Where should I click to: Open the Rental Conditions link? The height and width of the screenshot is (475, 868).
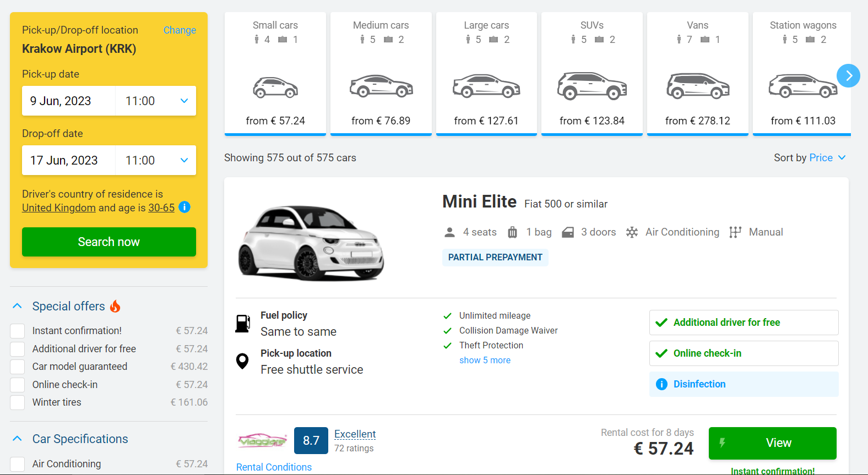click(x=274, y=467)
